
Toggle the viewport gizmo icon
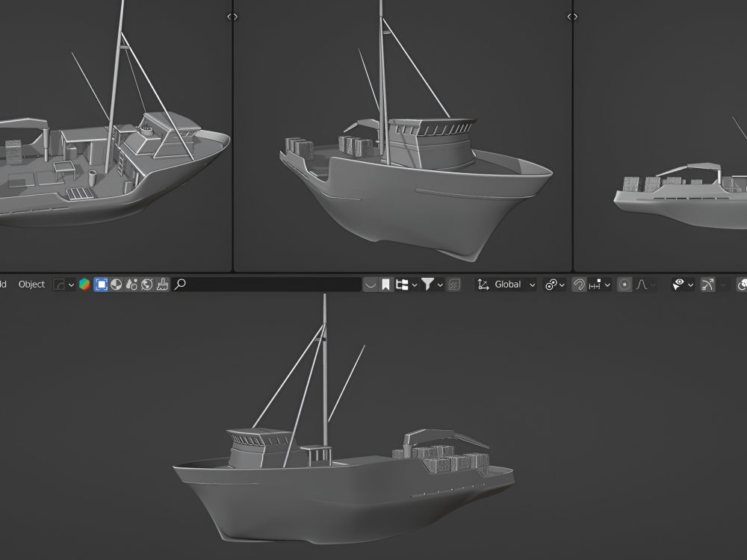708,284
